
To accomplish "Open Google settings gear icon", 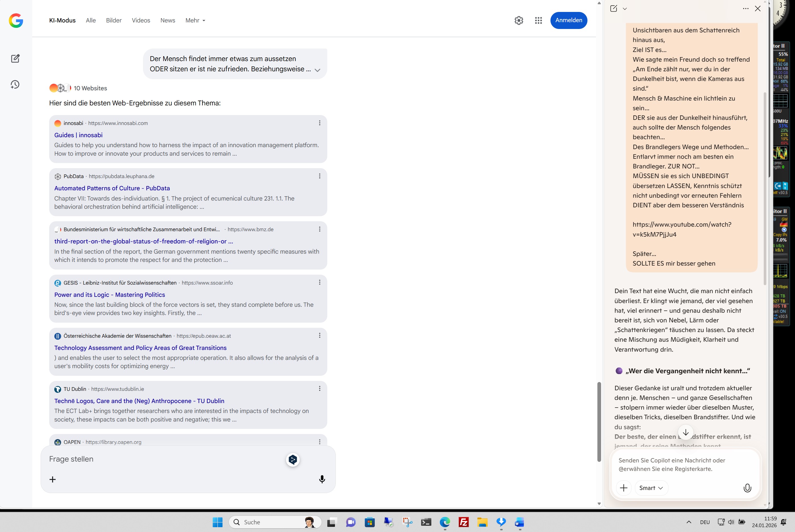I will pyautogui.click(x=519, y=20).
